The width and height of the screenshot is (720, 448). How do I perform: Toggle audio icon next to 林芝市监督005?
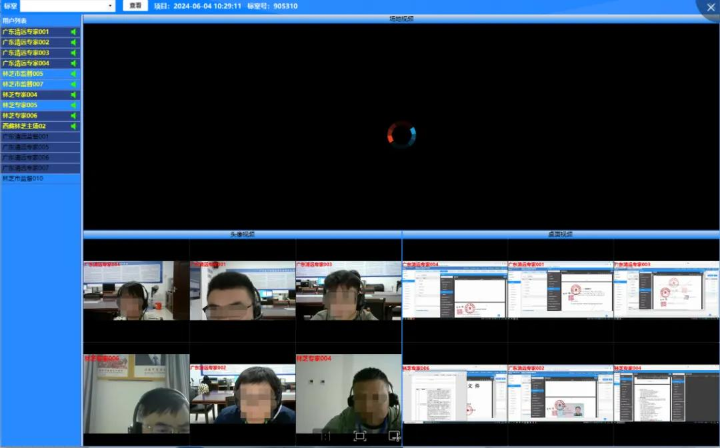[73, 74]
